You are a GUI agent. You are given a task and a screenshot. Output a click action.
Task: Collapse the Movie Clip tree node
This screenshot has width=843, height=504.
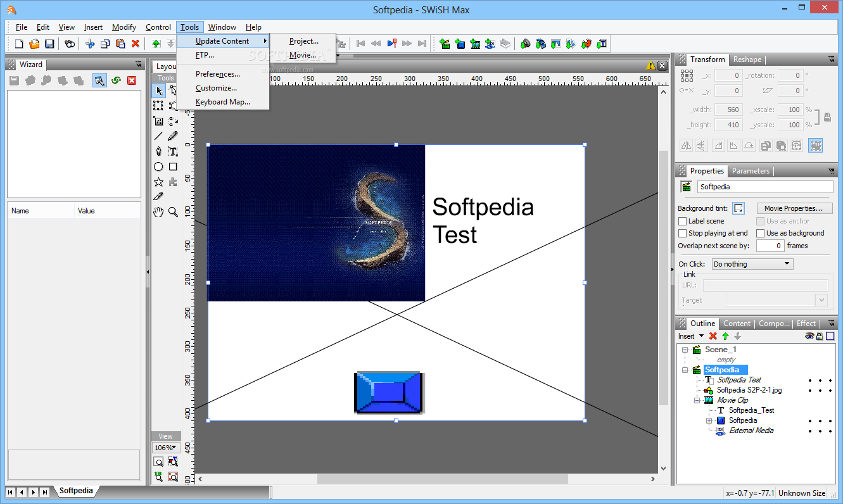(x=697, y=400)
